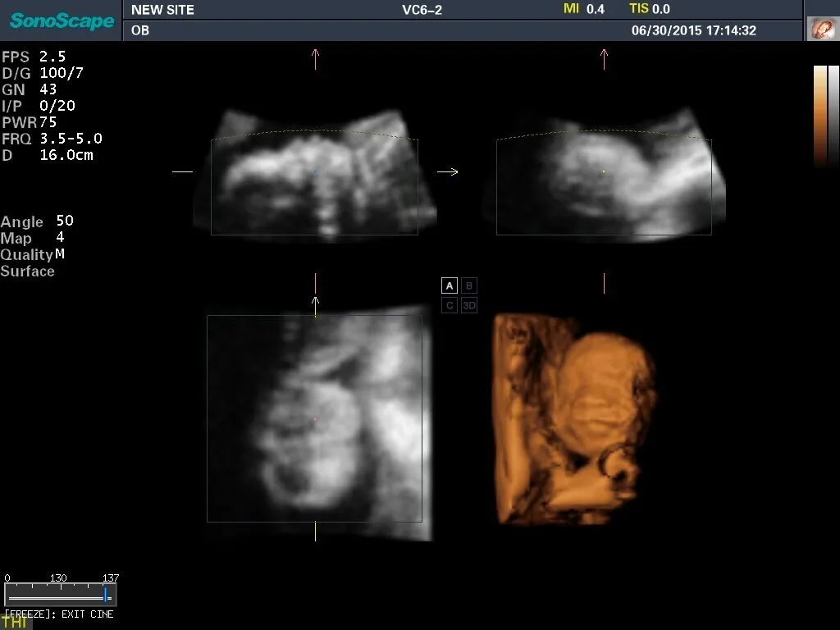Click the FREEZE: EXIT CINE text
The width and height of the screenshot is (840, 630).
tap(59, 614)
